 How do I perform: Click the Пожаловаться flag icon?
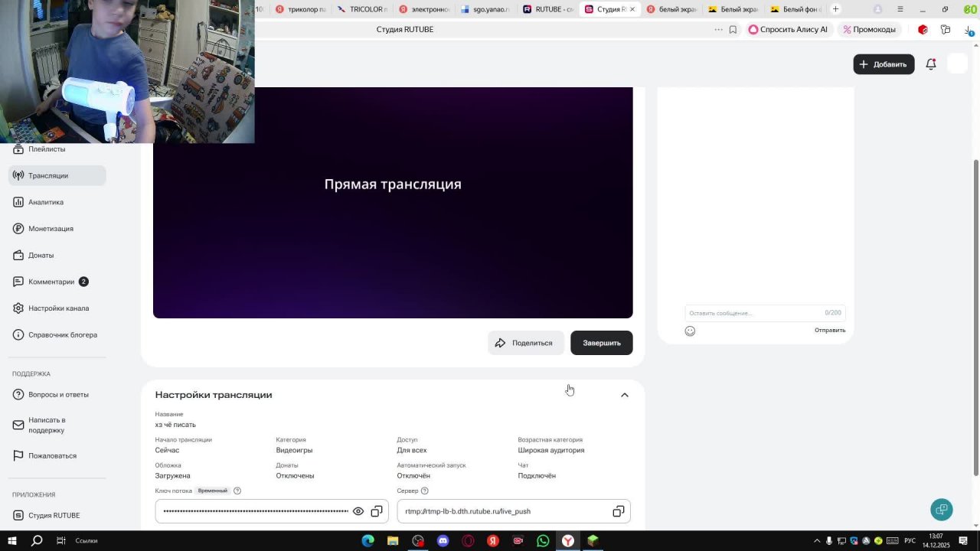(18, 455)
